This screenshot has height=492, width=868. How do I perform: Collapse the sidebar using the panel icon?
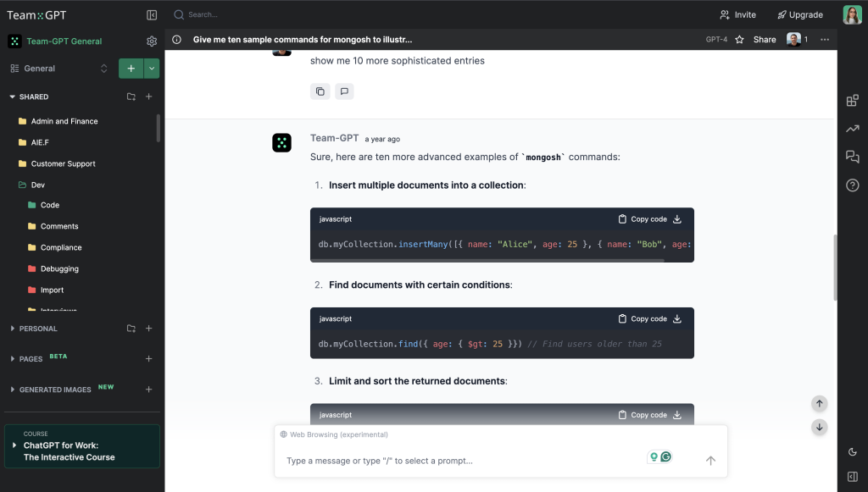pos(152,15)
